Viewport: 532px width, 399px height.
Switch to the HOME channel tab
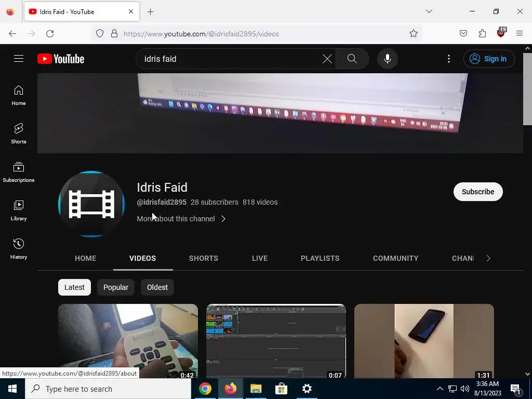point(86,258)
